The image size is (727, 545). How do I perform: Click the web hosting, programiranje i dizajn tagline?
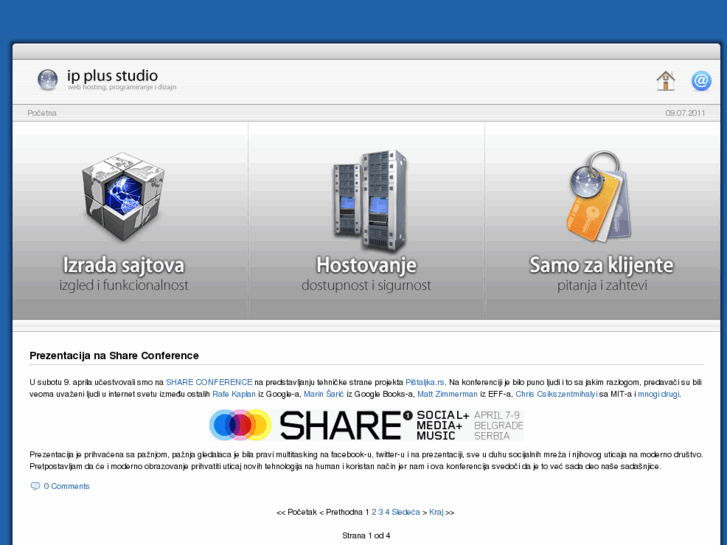[x=122, y=87]
